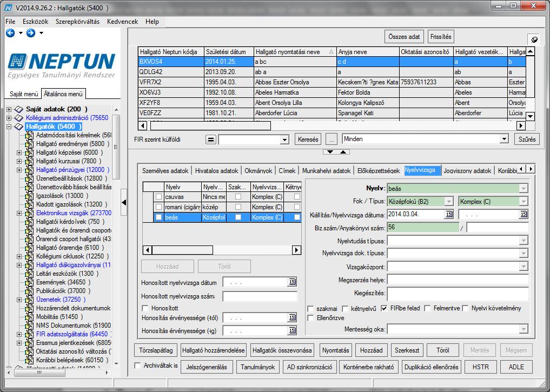This screenshot has width=550, height=392.
Task: Click the language grid horizontal scrollbar thumb
Action: pos(182,250)
